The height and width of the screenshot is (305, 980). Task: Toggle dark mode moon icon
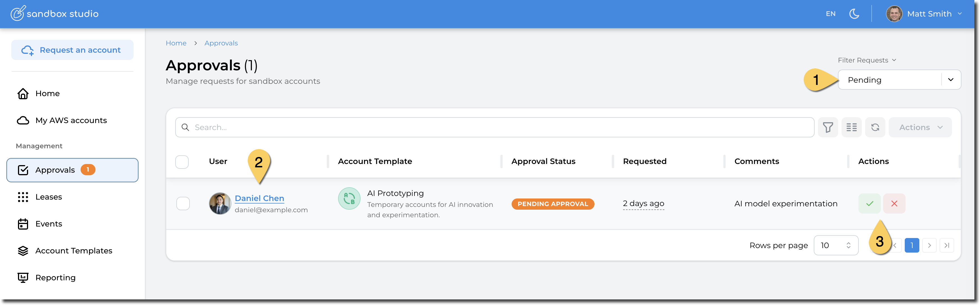tap(854, 14)
